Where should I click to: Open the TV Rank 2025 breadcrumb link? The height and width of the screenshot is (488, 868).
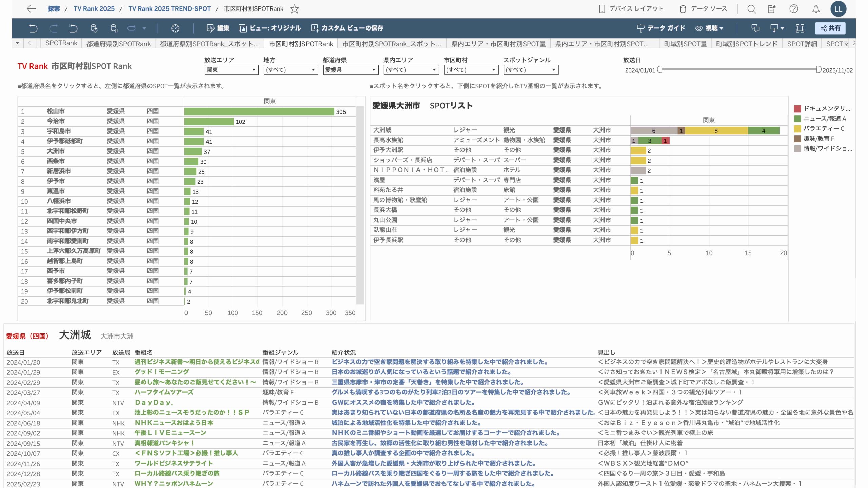tap(94, 9)
